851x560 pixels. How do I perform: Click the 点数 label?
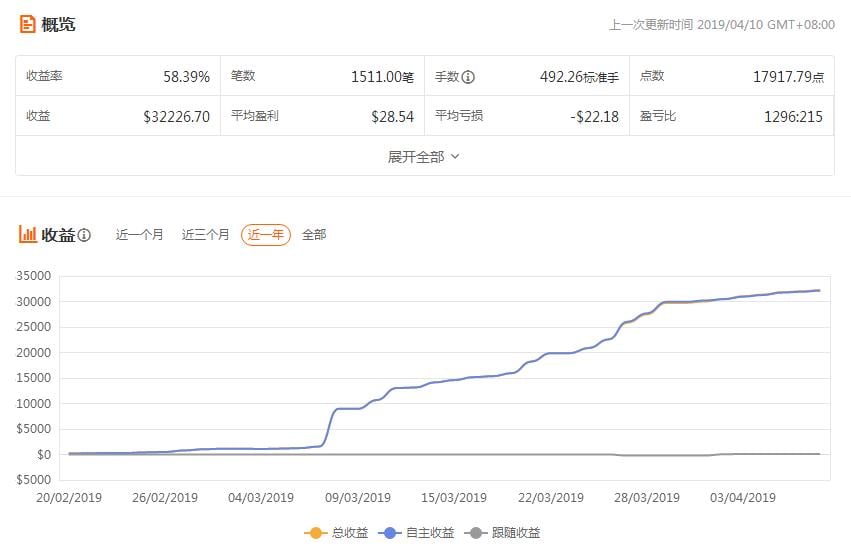652,75
